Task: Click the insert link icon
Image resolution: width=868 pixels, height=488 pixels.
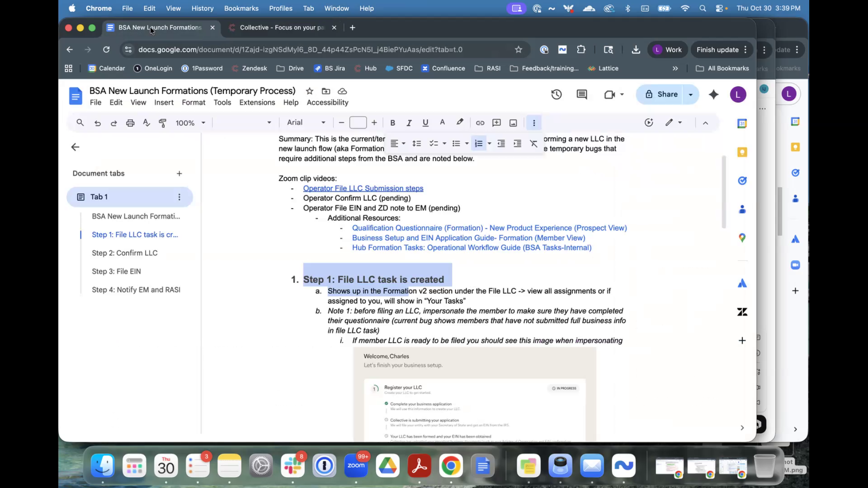Action: pos(480,123)
